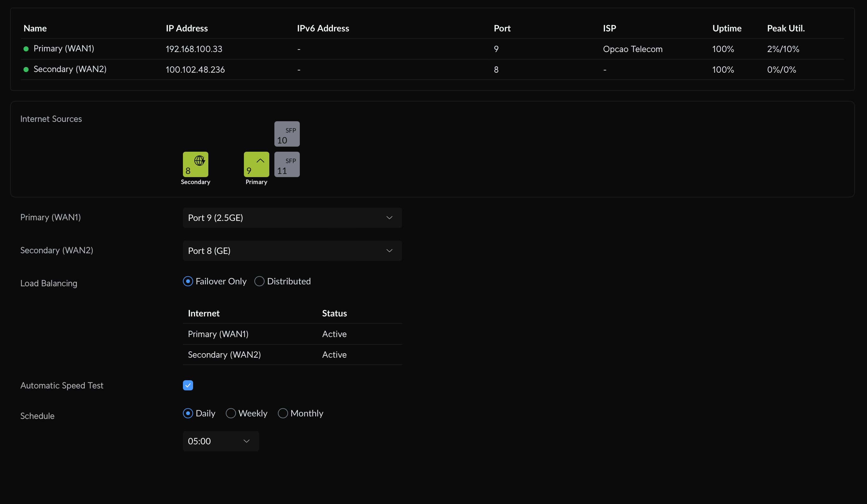Viewport: 867px width, 504px height.
Task: Select the SFP port 10 icon
Action: 286,134
